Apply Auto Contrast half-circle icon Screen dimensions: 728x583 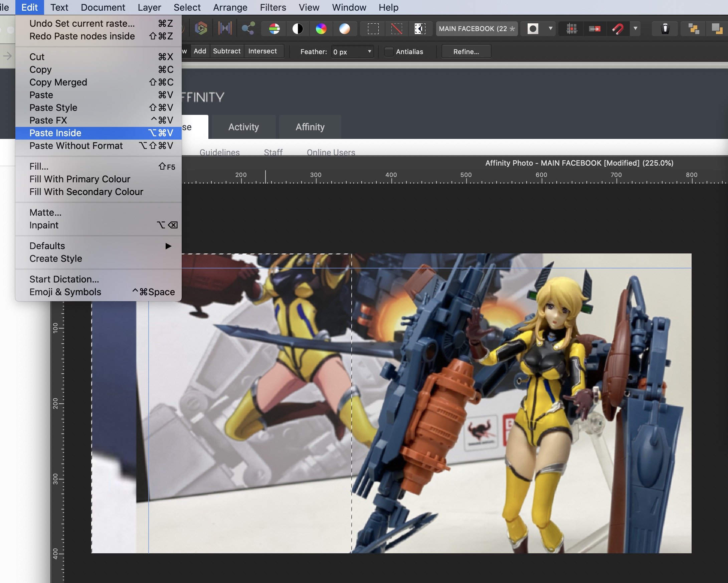point(298,29)
